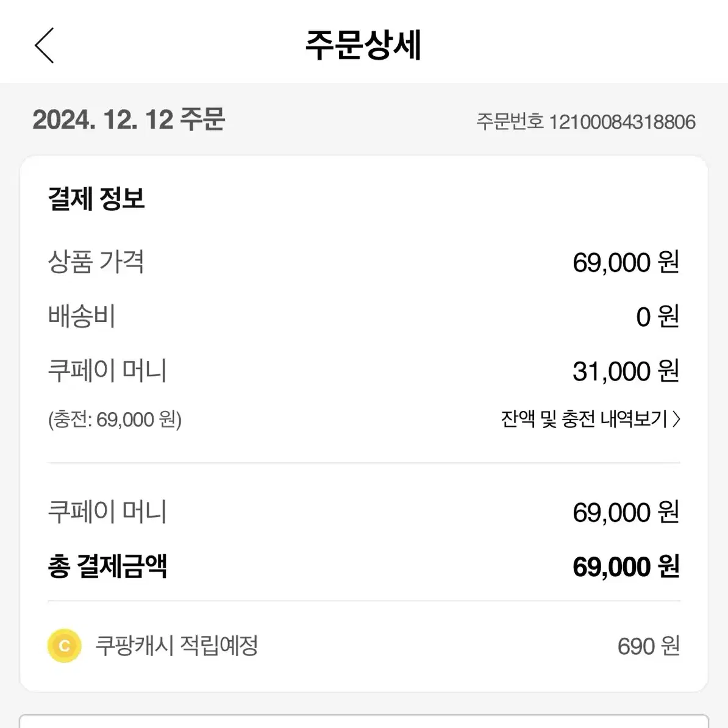Tap the (충전: 69,000 원) note
728x728 pixels.
pyautogui.click(x=115, y=419)
